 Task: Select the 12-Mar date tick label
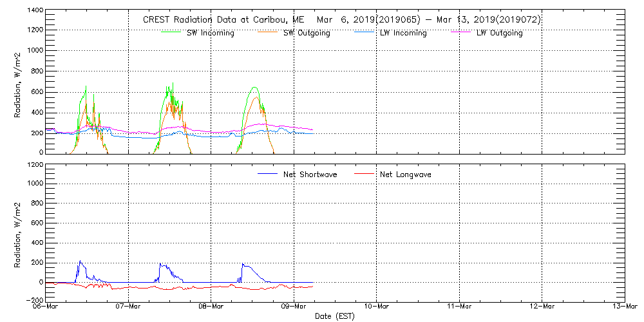pyautogui.click(x=542, y=307)
